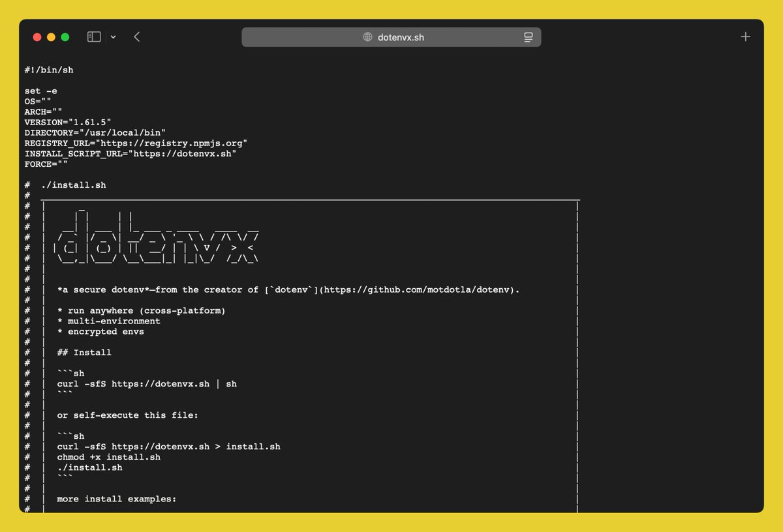The height and width of the screenshot is (532, 783).
Task: Click the FORCE="" line
Action: pos(46,164)
